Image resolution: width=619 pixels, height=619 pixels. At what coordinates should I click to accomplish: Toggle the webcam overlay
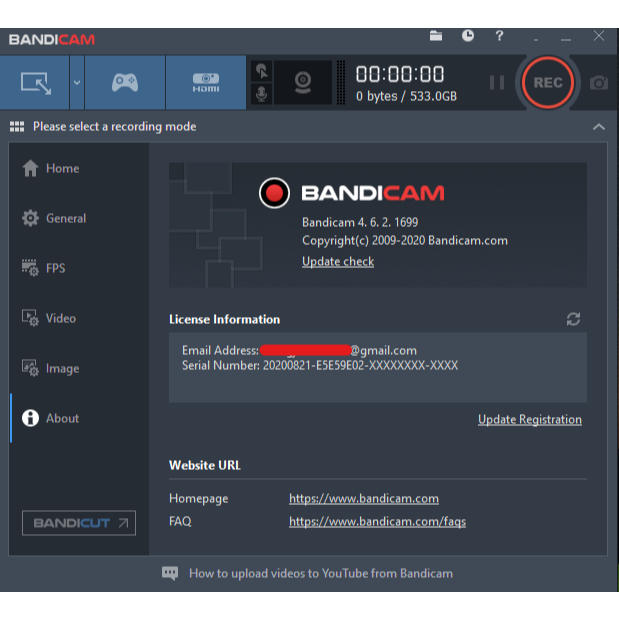coord(303,83)
